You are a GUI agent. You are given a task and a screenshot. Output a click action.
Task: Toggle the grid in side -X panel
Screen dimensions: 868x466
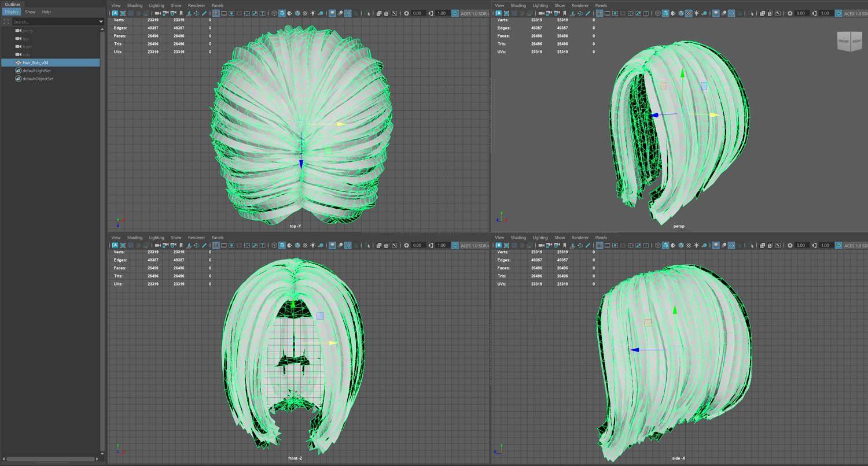599,245
